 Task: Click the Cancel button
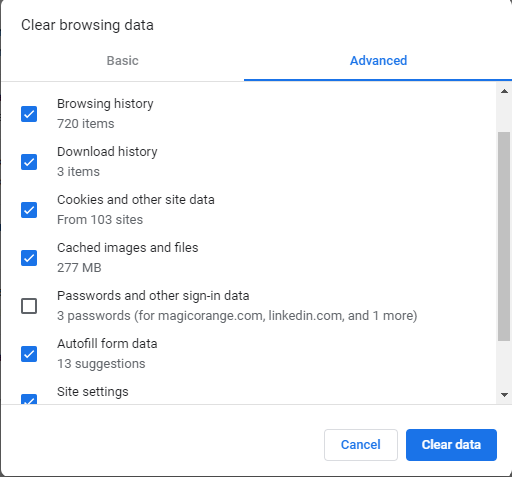click(361, 445)
